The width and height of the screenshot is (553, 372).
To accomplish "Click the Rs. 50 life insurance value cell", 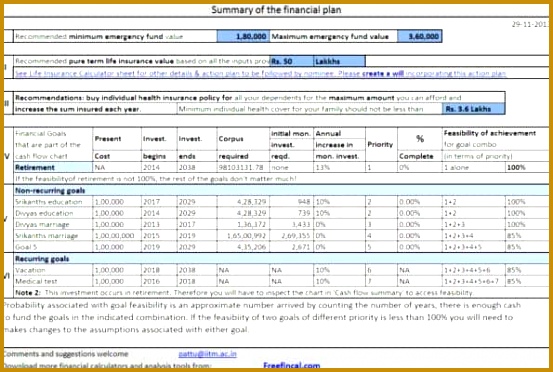I will [x=292, y=61].
